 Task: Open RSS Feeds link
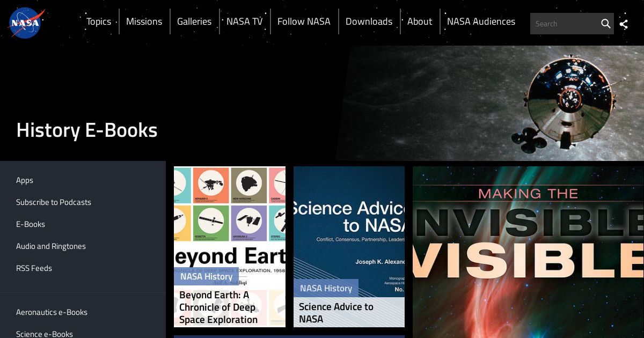34,268
